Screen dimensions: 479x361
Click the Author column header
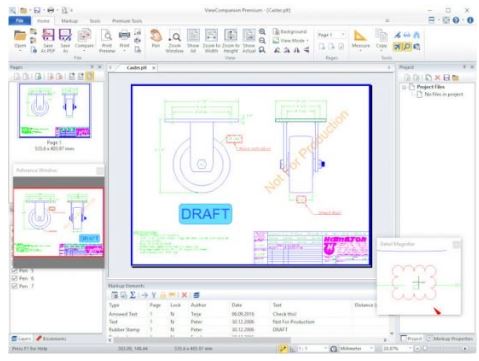pos(198,305)
